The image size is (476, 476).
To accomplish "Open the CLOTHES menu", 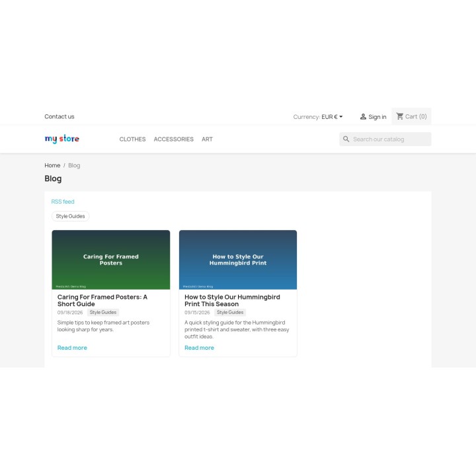I will click(132, 139).
